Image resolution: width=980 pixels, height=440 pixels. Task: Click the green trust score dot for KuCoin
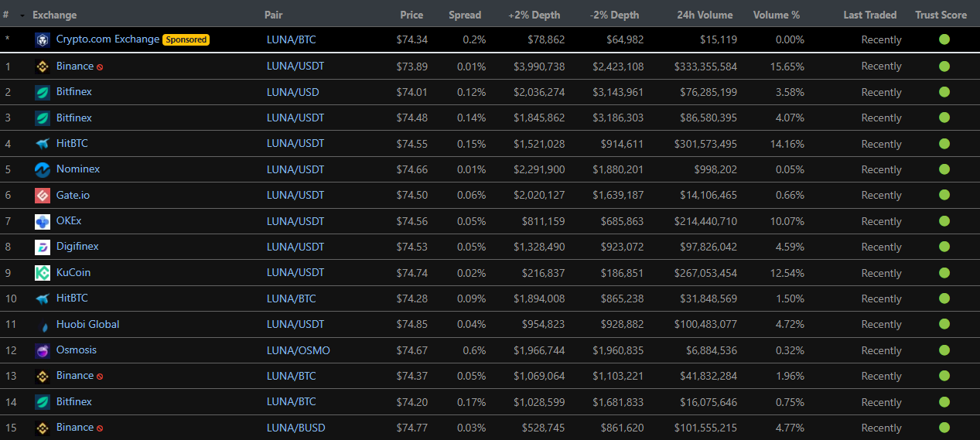(x=944, y=272)
